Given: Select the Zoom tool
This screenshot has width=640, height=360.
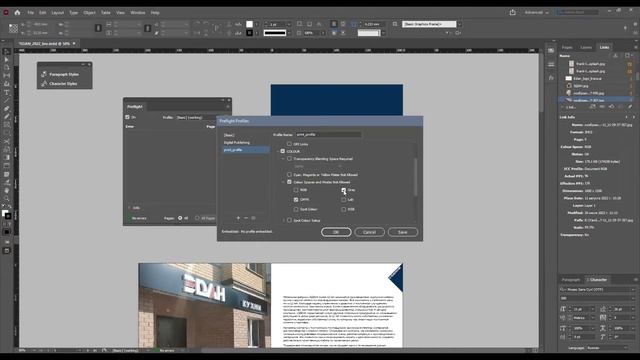Looking at the screenshot, I should click(x=7, y=198).
